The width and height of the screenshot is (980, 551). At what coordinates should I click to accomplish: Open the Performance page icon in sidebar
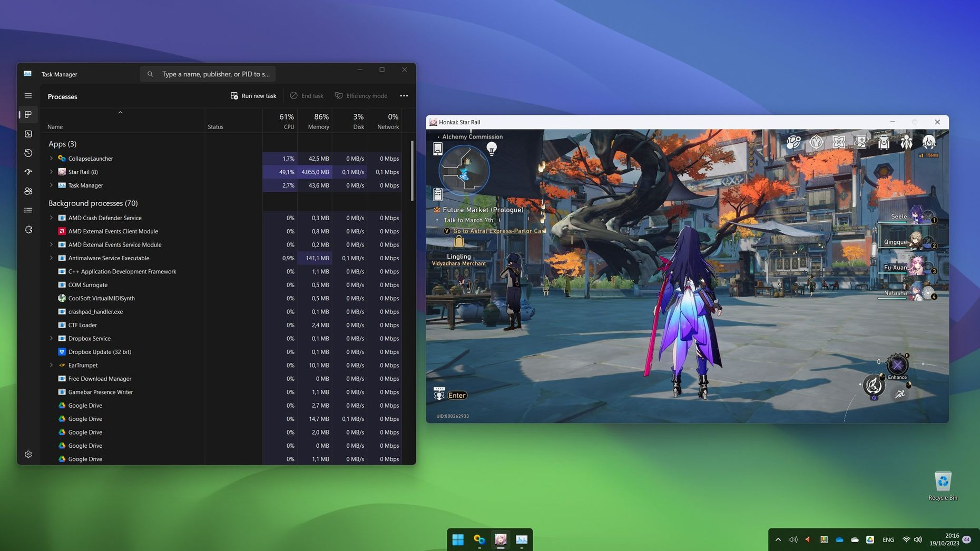(x=28, y=134)
